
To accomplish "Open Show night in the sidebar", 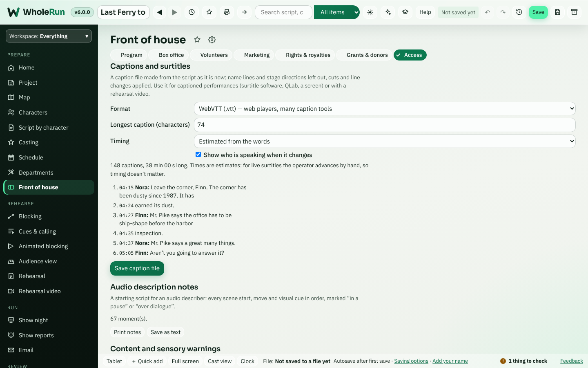I will [x=49, y=320].
